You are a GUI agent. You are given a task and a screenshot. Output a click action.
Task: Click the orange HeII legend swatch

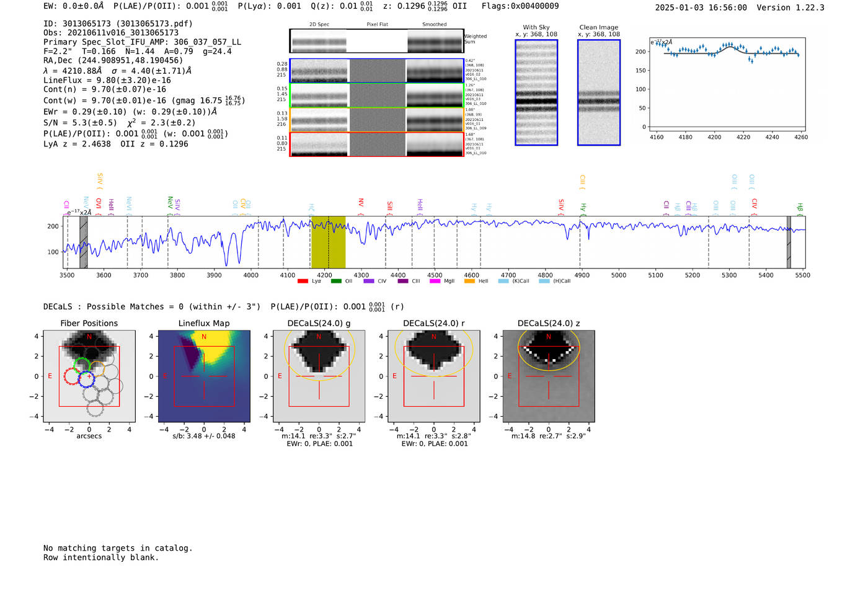point(469,282)
